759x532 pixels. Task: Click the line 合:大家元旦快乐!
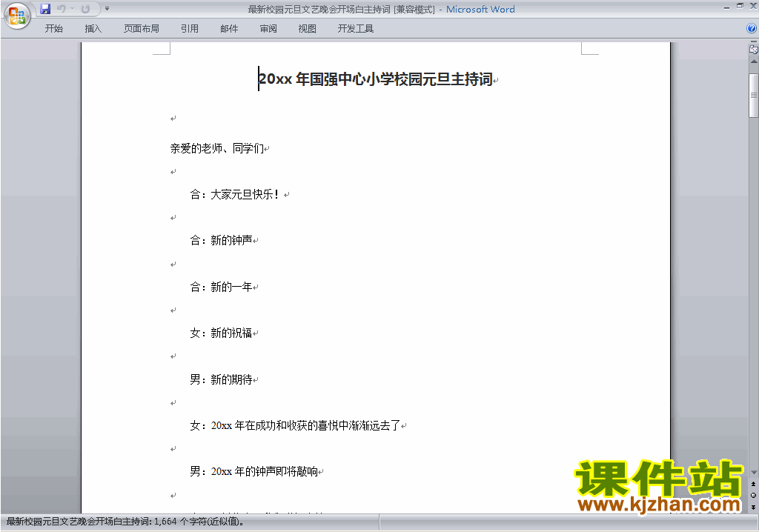[234, 195]
